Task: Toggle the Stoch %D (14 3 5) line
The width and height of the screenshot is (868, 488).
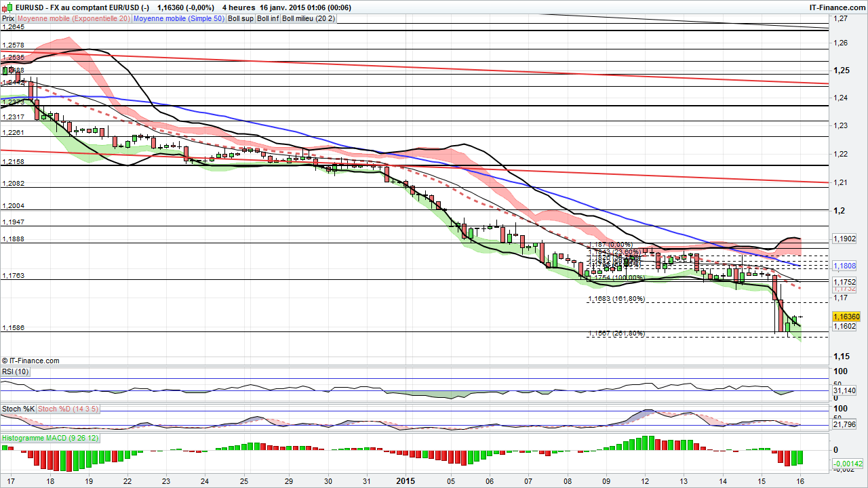Action: pos(66,409)
